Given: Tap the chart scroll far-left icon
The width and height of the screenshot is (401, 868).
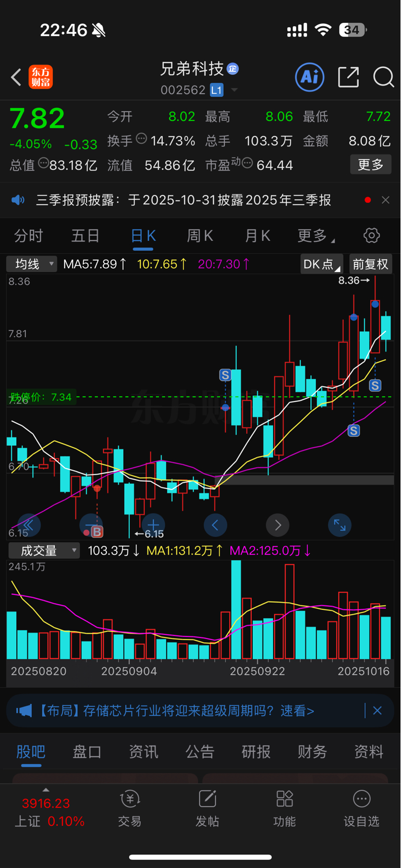Looking at the screenshot, I should (29, 525).
